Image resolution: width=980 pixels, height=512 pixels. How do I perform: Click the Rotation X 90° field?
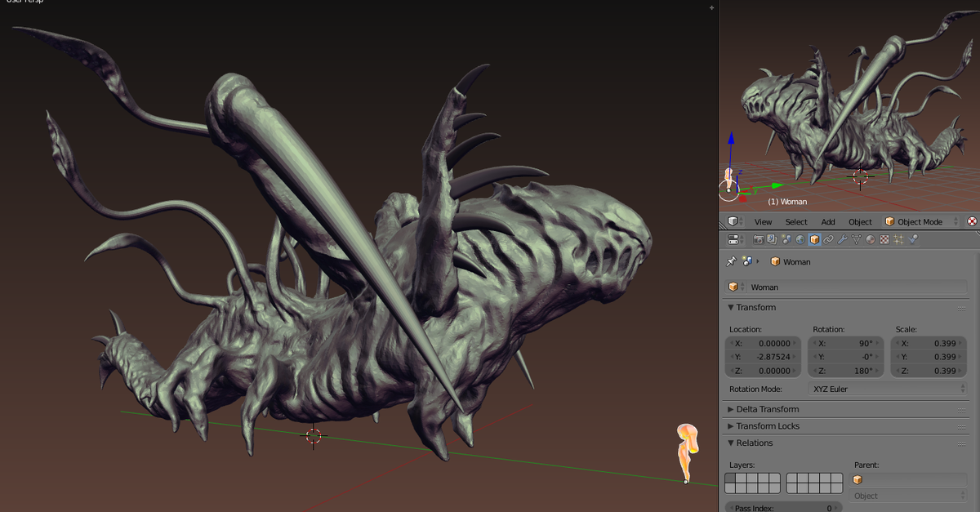click(846, 344)
